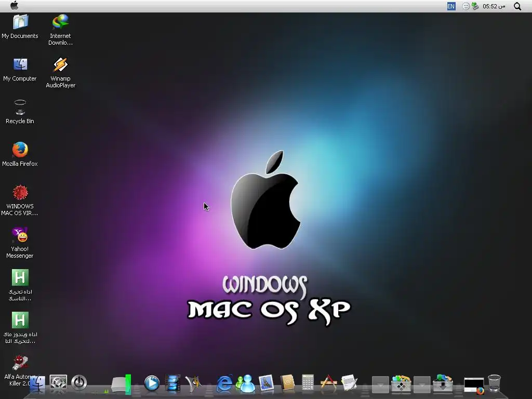Select the upper green H tool icon
This screenshot has width=532, height=399.
20,285
